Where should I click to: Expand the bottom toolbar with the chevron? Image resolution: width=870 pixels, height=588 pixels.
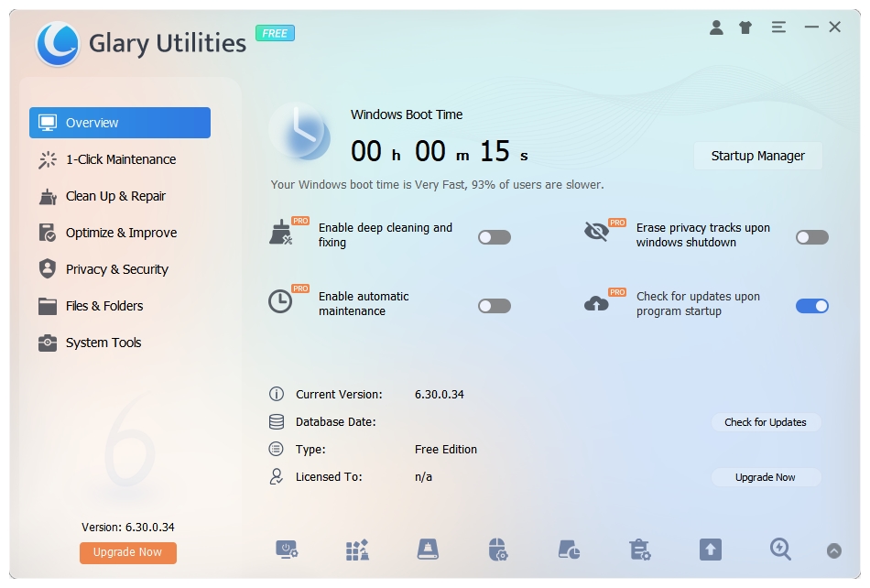[x=833, y=550]
